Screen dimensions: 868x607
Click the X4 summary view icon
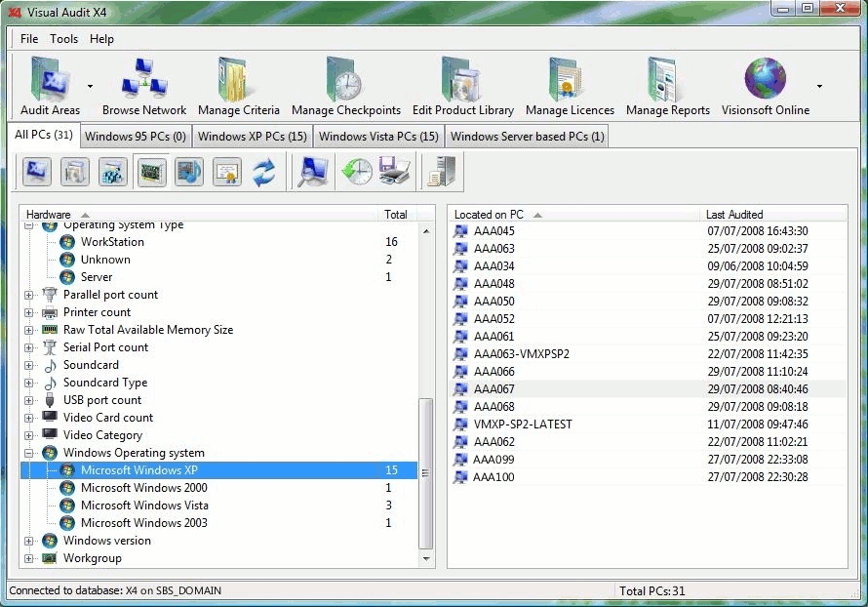(x=37, y=172)
